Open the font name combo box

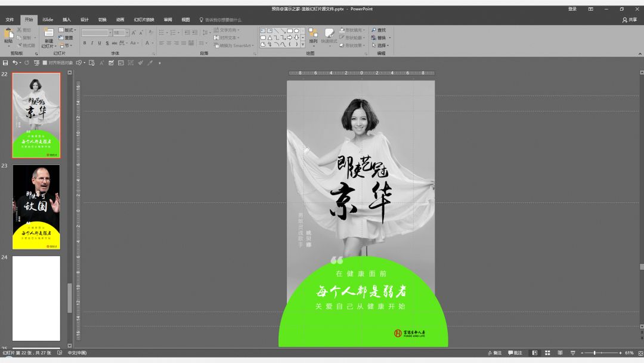pos(97,32)
